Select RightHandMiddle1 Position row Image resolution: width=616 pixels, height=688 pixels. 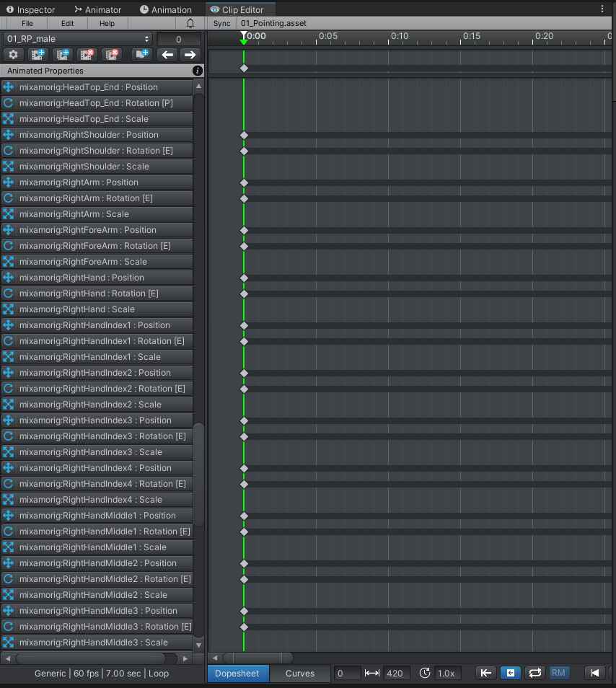[x=97, y=516]
